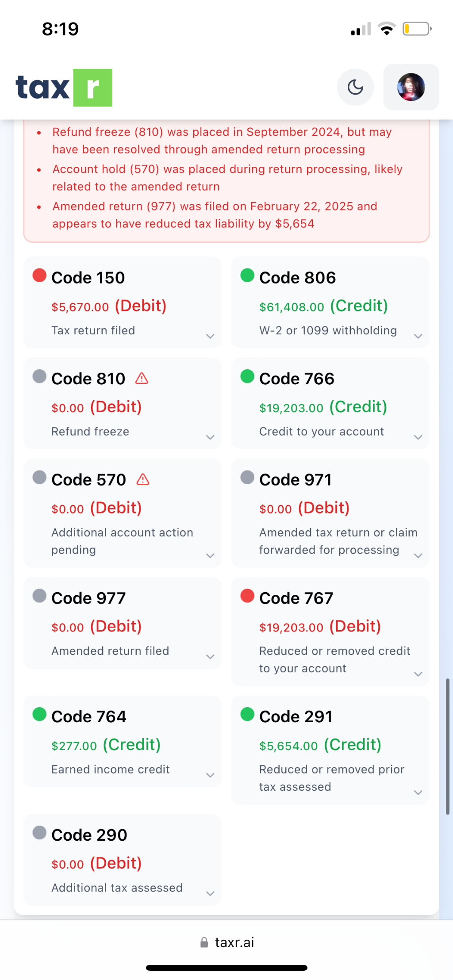Image resolution: width=453 pixels, height=980 pixels.
Task: Click the red status dot on Code 767
Action: tap(247, 596)
